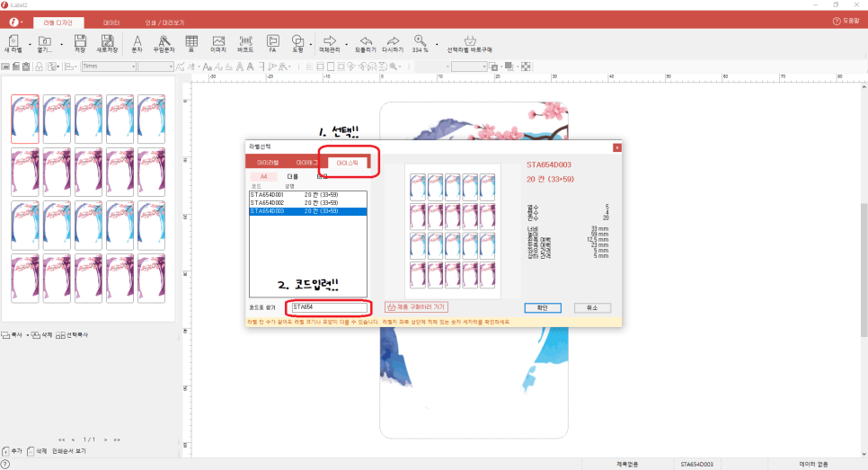Viewport: 868px width, 470px height.
Task: Click the help circle icon in status bar
Action: (x=5, y=465)
